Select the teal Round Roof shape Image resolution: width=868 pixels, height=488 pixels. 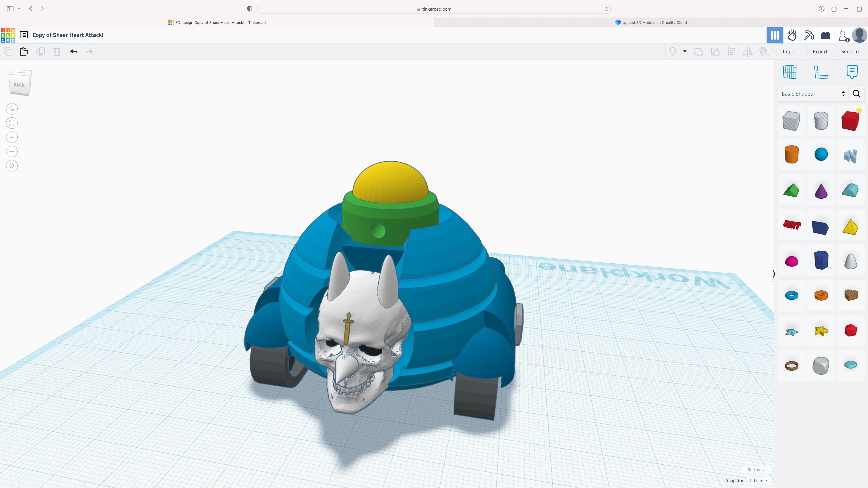click(x=851, y=190)
